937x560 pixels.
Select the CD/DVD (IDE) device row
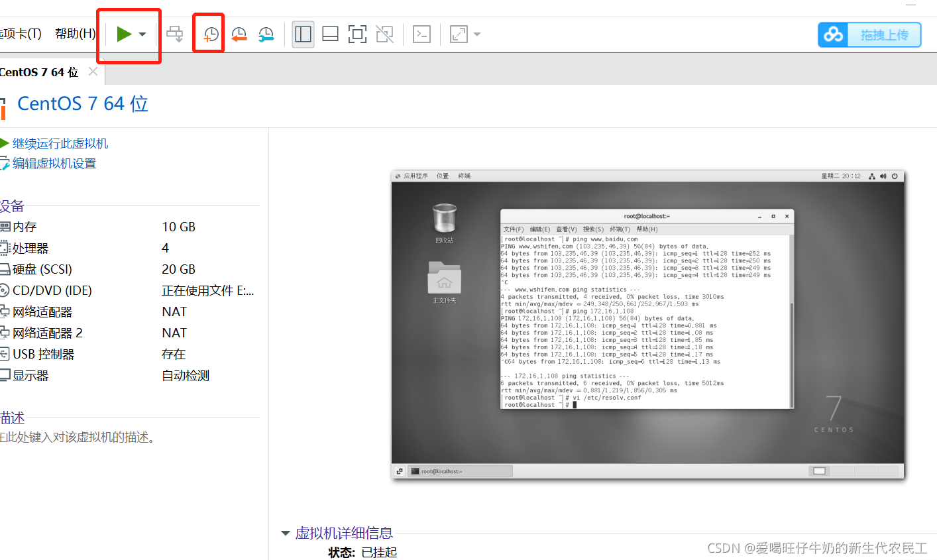click(129, 290)
